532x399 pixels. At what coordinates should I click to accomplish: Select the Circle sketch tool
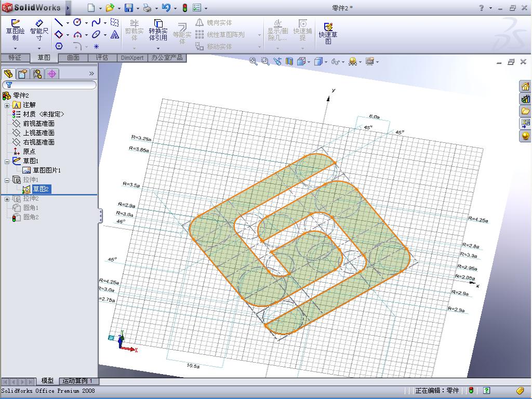click(77, 23)
